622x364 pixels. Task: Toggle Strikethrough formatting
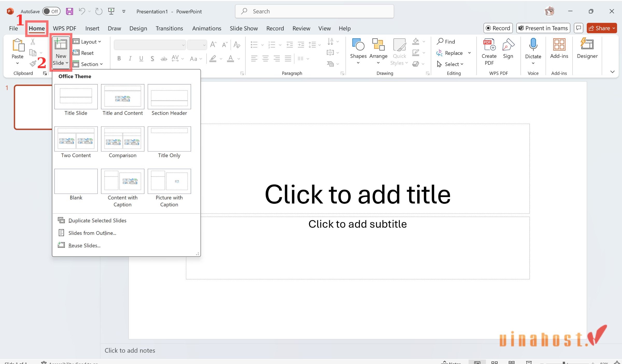coord(164,59)
